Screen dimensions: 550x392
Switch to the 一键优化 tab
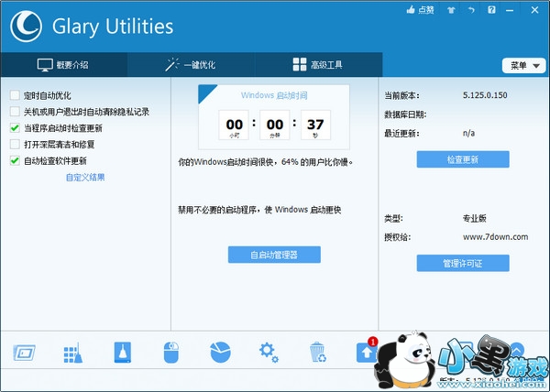click(x=191, y=65)
